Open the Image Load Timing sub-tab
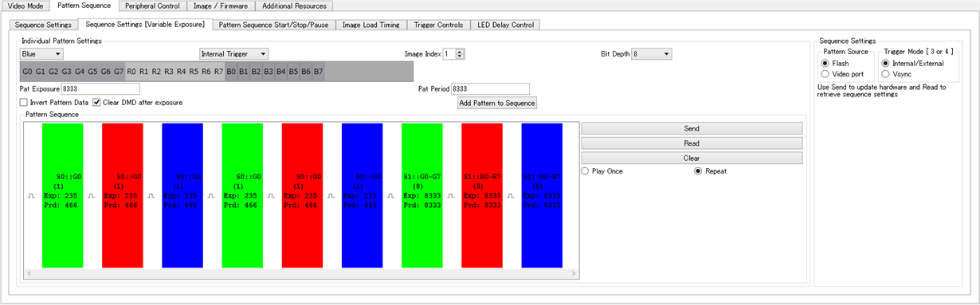980x305 pixels. click(371, 25)
